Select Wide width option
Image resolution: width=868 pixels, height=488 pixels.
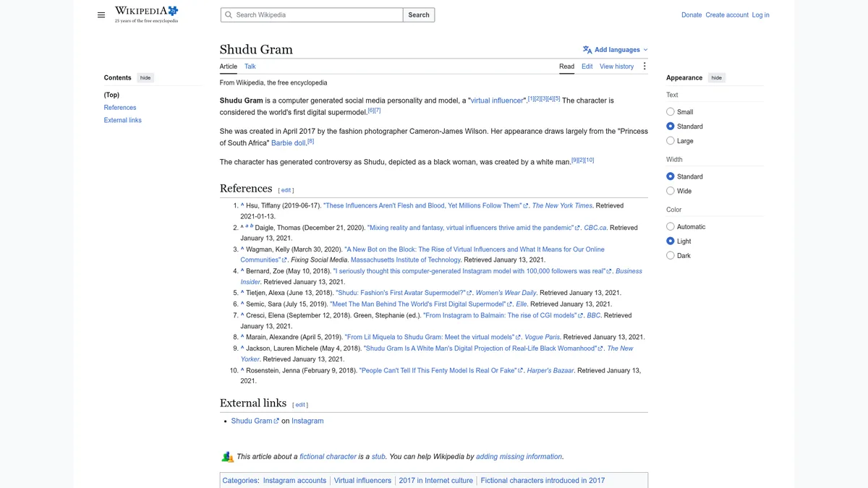(x=671, y=191)
